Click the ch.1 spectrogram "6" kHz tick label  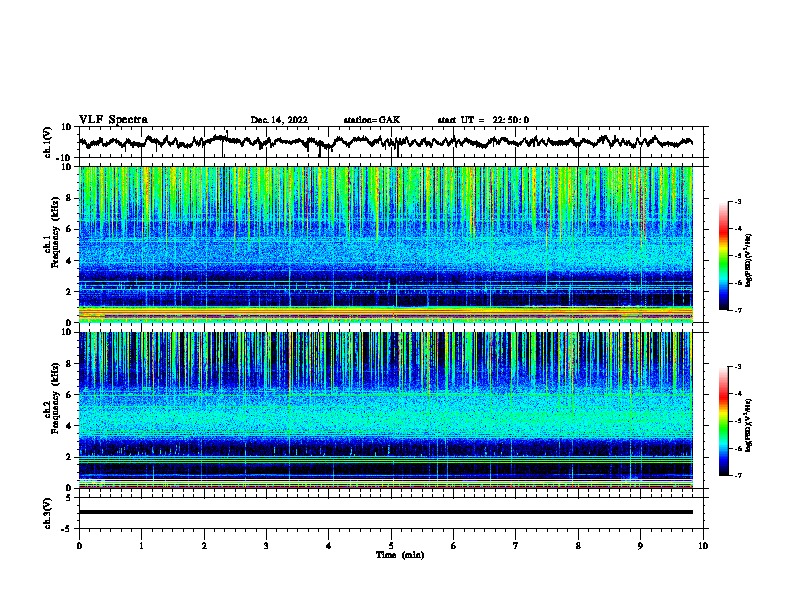(x=69, y=229)
